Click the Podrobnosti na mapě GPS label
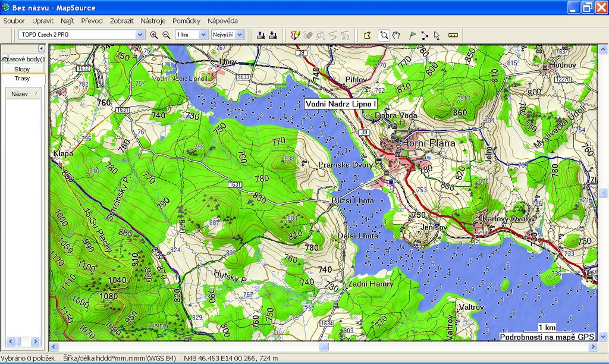This screenshot has width=609, height=364. (x=547, y=337)
